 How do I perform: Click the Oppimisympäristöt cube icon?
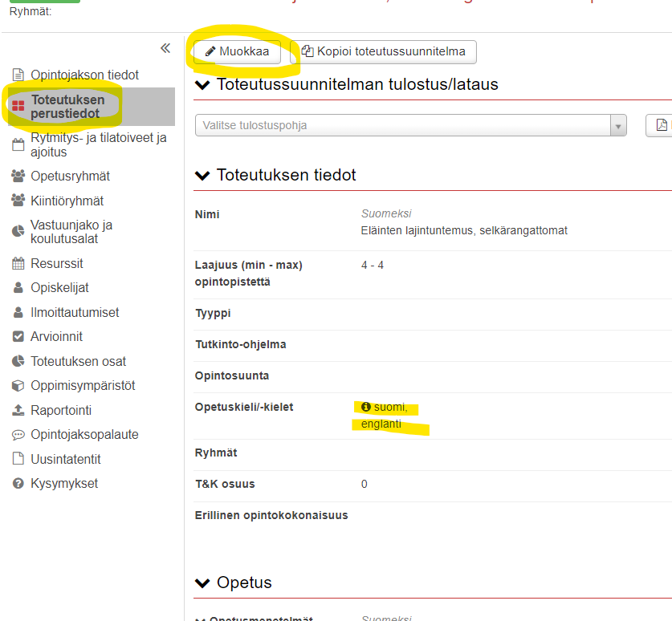[x=18, y=386]
